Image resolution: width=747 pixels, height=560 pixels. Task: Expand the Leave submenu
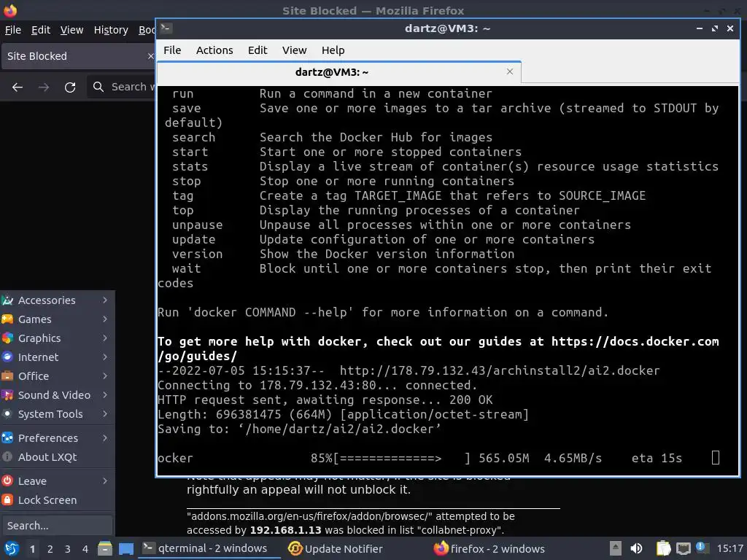(x=57, y=481)
